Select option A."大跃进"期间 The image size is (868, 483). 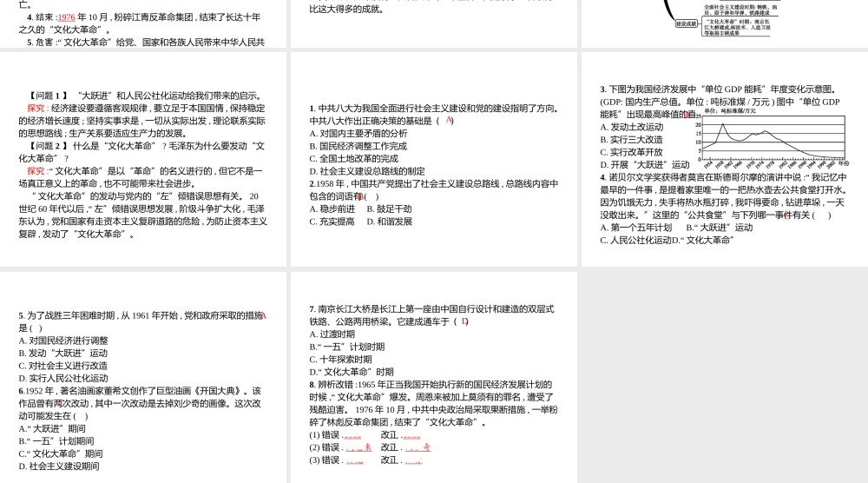pos(52,429)
